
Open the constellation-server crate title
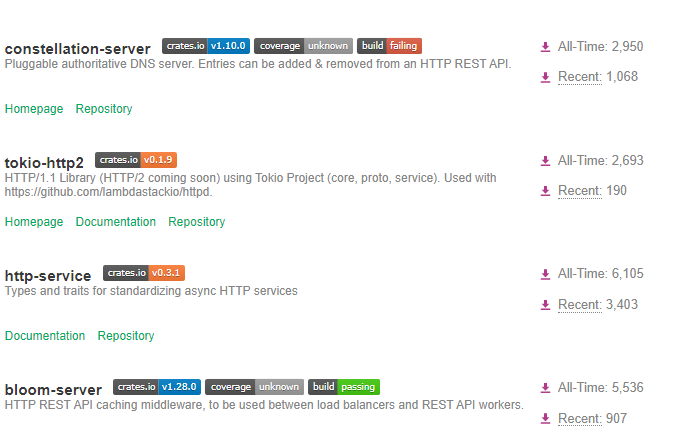tap(78, 49)
